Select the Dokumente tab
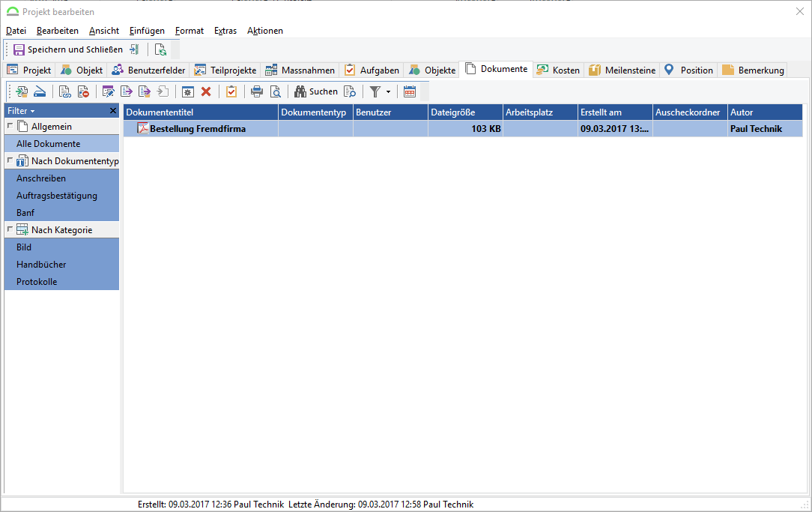The width and height of the screenshot is (812, 512). pyautogui.click(x=496, y=69)
